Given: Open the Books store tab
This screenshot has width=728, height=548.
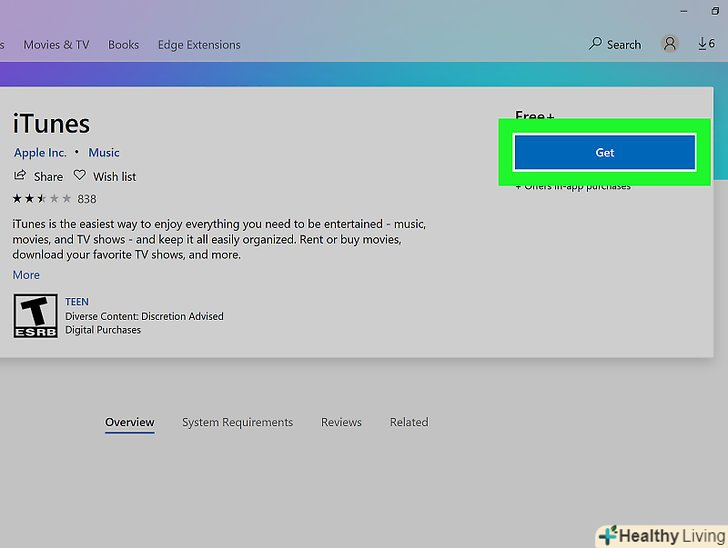Looking at the screenshot, I should [x=124, y=45].
